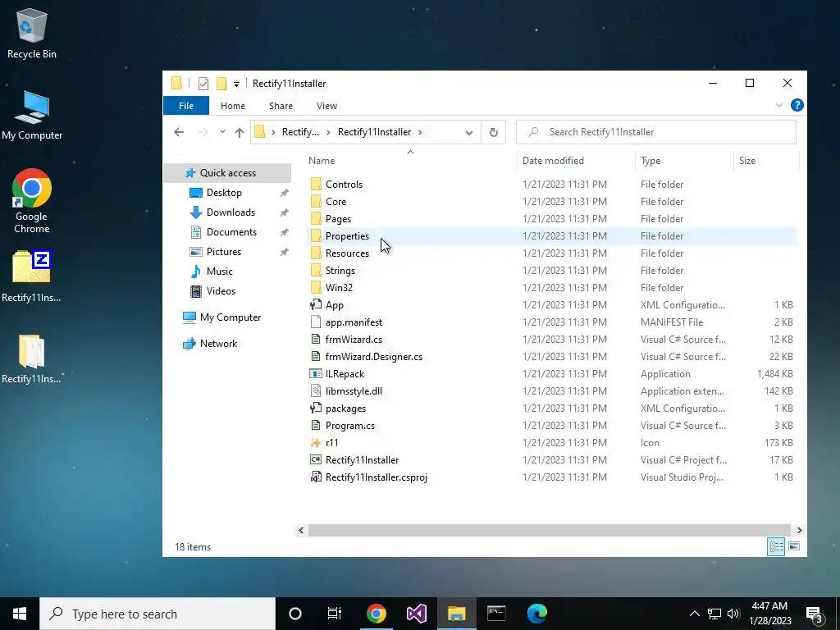
Task: Select the Strings folder
Action: (x=340, y=270)
